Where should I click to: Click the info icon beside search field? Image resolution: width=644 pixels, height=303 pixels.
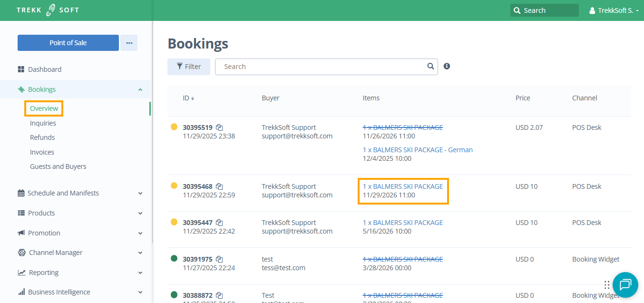[x=447, y=67]
